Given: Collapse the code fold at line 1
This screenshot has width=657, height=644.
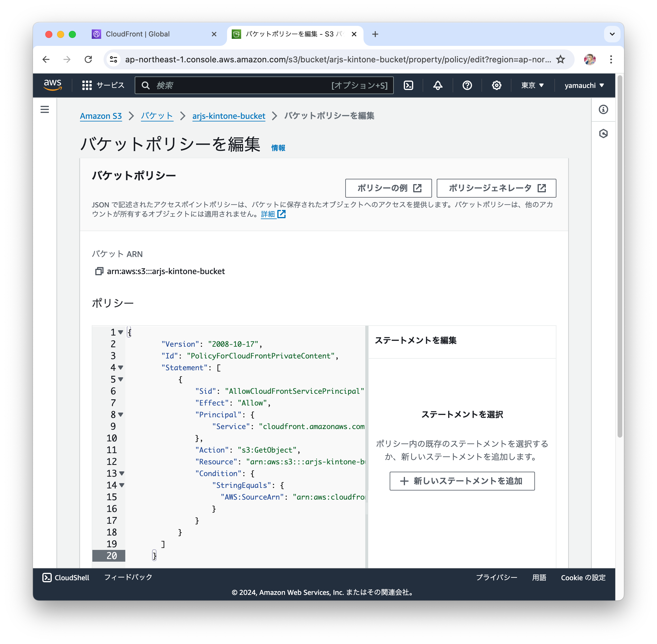Looking at the screenshot, I should point(121,332).
